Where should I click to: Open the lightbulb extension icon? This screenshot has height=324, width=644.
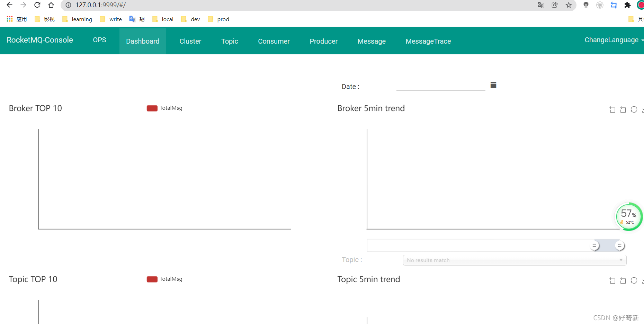586,5
